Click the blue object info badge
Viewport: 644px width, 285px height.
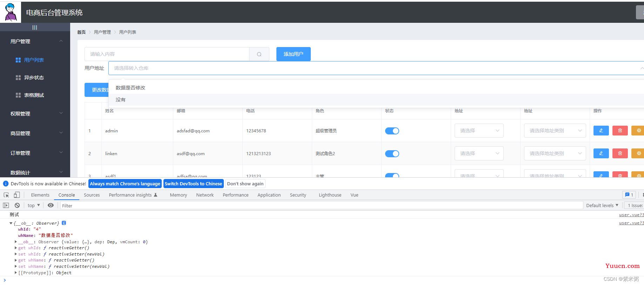pos(64,223)
